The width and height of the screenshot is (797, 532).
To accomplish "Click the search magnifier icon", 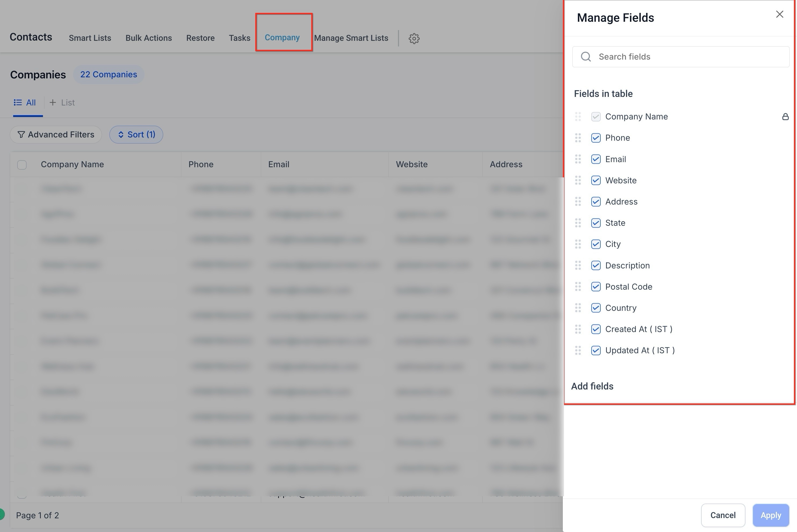I will [585, 57].
